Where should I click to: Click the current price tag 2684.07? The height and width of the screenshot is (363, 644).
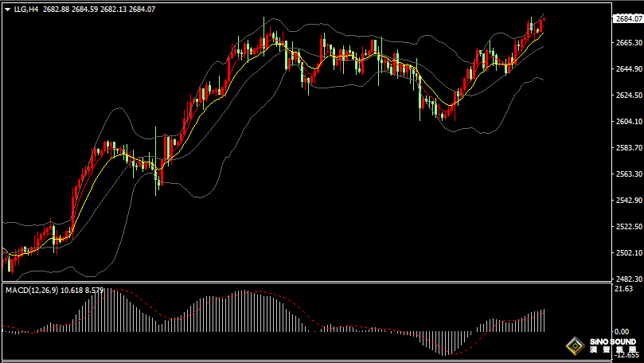pos(629,18)
